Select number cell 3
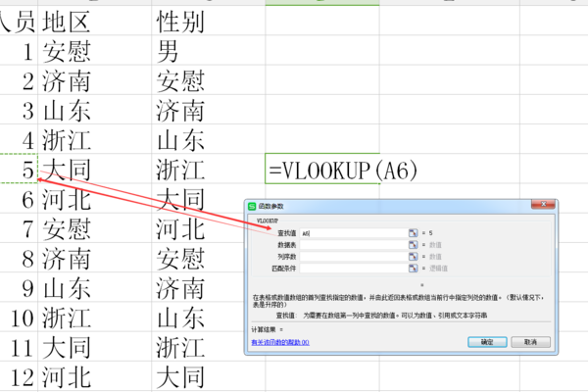Image resolution: width=588 pixels, height=392 pixels. [x=19, y=110]
